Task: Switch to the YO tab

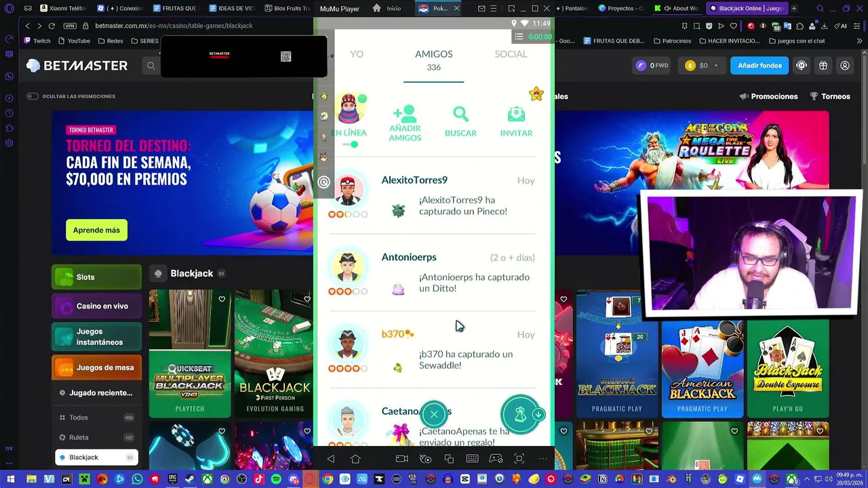Action: pyautogui.click(x=357, y=54)
